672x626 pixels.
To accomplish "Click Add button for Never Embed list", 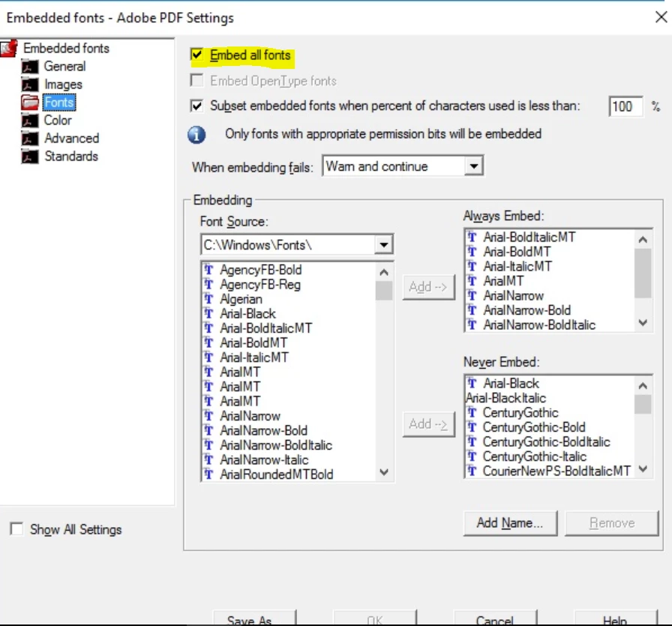I will (x=428, y=424).
